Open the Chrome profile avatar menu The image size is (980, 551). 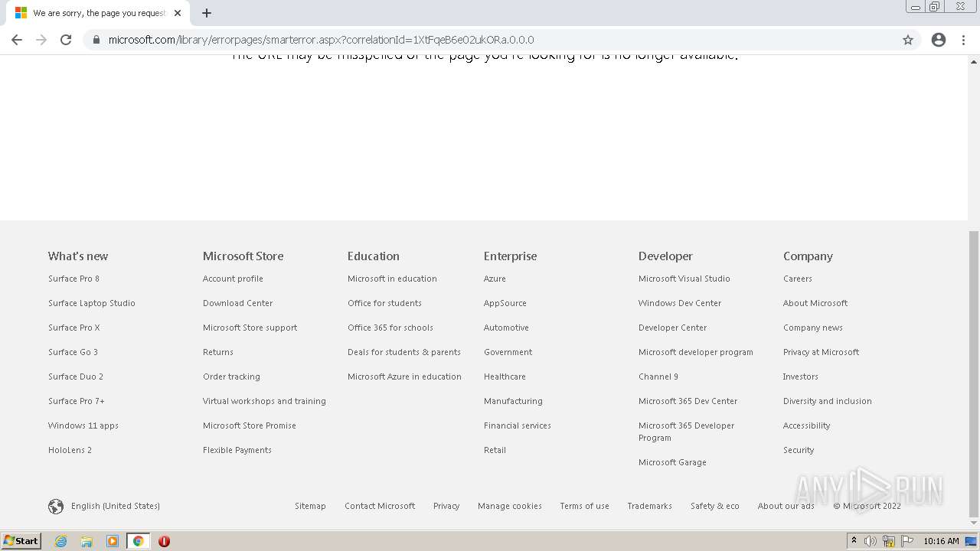939,40
